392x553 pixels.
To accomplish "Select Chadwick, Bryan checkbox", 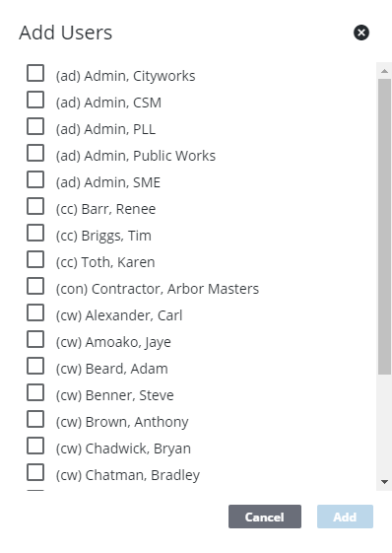I will click(x=35, y=446).
